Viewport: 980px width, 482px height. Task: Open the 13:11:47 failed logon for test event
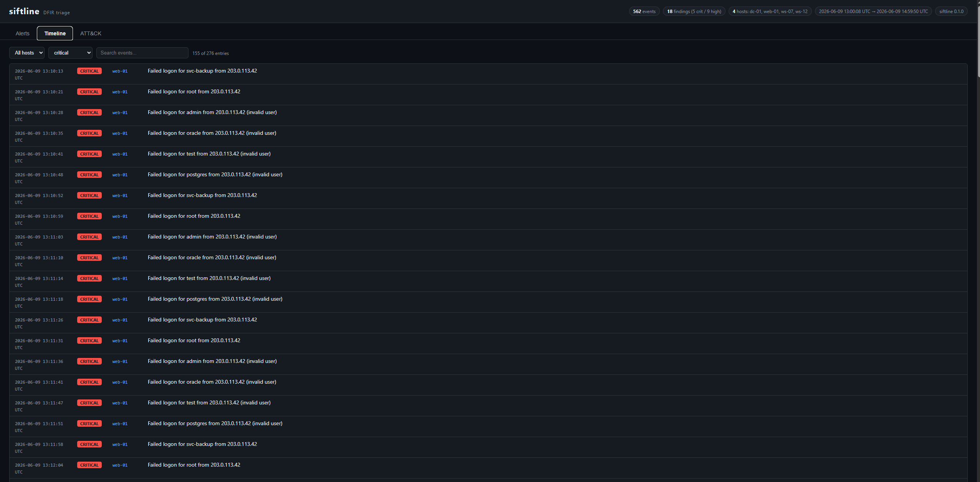(488, 406)
